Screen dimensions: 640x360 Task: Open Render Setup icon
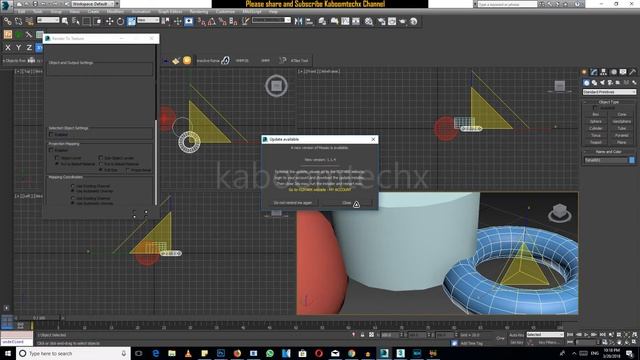point(382,21)
